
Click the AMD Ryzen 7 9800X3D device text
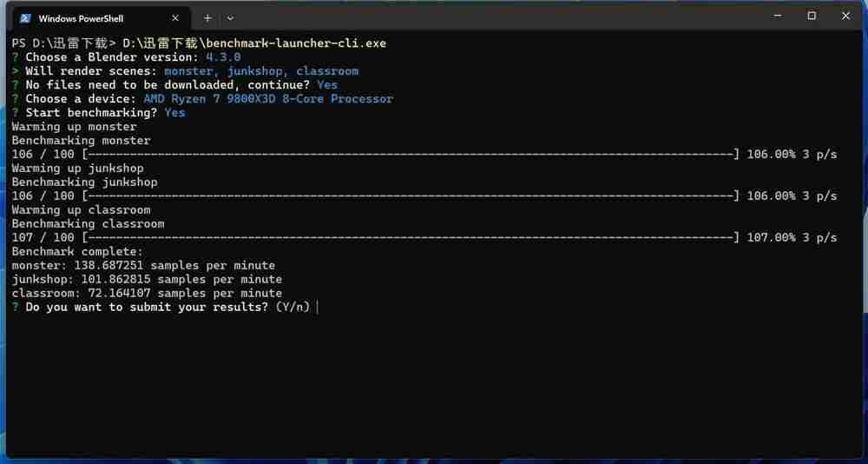click(x=268, y=99)
